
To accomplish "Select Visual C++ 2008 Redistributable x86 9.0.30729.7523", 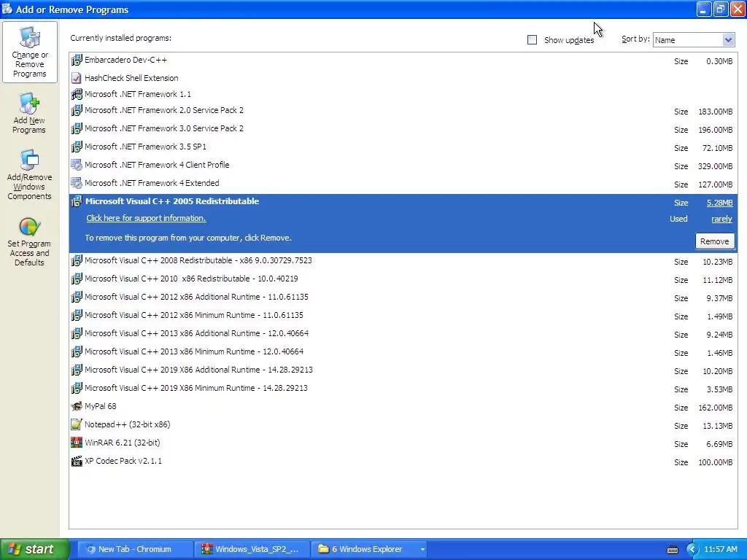I will pyautogui.click(x=403, y=260).
